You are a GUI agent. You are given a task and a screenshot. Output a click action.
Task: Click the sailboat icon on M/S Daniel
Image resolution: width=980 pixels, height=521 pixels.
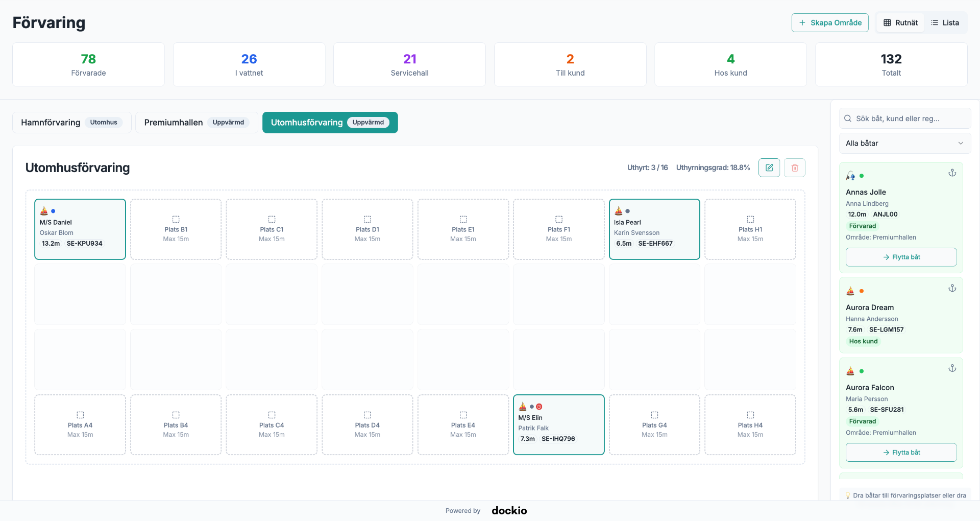pos(44,211)
